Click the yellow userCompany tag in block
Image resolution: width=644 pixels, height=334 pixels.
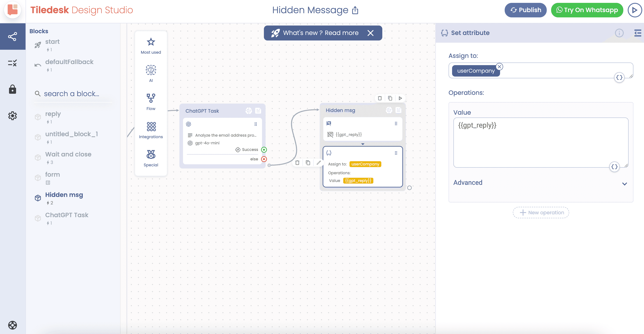coord(365,164)
